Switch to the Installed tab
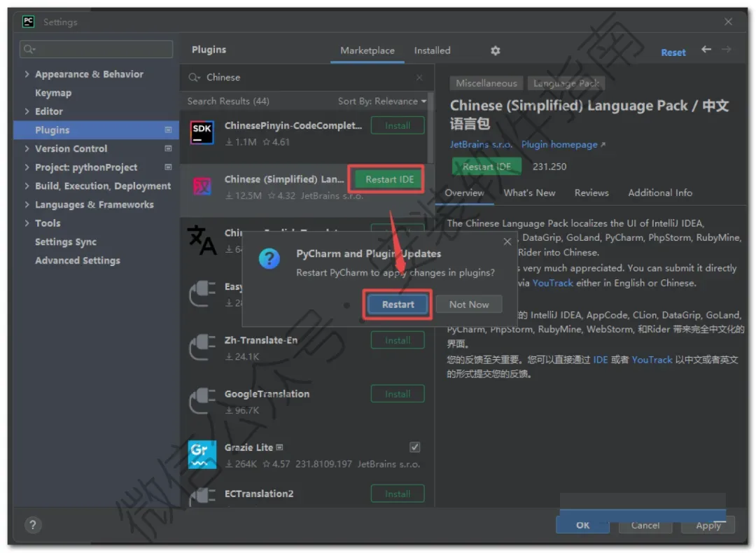The image size is (756, 553). tap(432, 50)
